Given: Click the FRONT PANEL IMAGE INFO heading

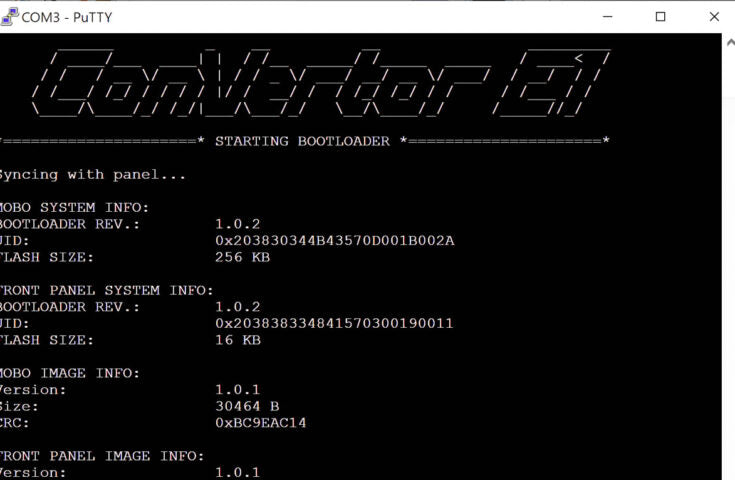Looking at the screenshot, I should 101,456.
